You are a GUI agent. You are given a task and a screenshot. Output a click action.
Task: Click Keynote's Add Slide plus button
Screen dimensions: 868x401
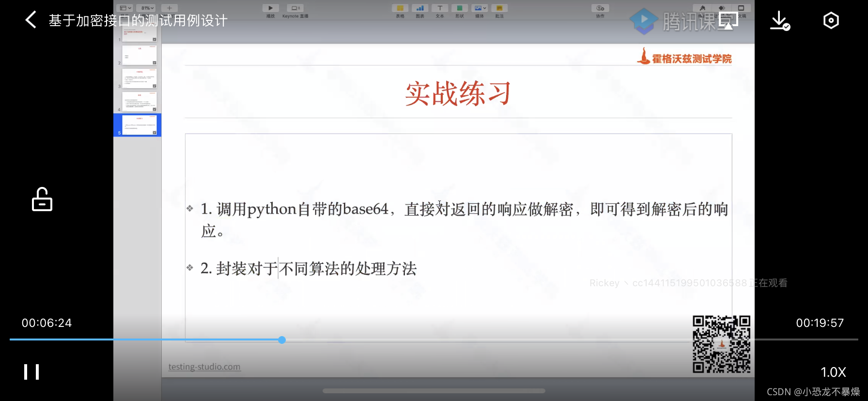(170, 8)
